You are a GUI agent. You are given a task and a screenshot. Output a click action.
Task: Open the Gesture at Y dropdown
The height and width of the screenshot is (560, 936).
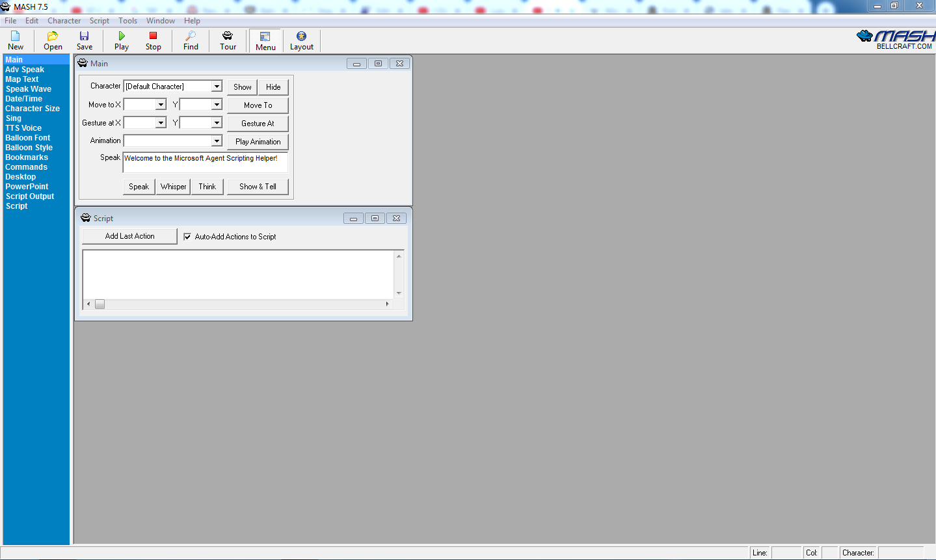[x=217, y=123]
